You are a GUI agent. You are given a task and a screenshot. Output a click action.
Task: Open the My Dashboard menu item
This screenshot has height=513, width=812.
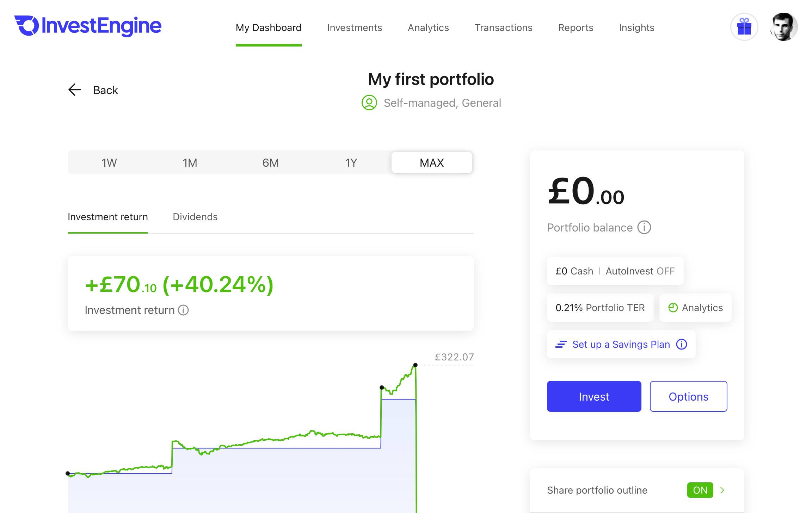(269, 27)
